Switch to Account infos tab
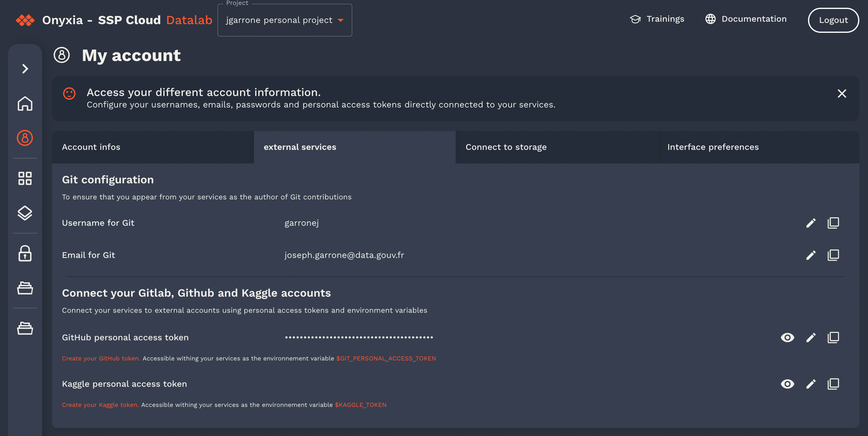The image size is (868, 436). coord(91,147)
